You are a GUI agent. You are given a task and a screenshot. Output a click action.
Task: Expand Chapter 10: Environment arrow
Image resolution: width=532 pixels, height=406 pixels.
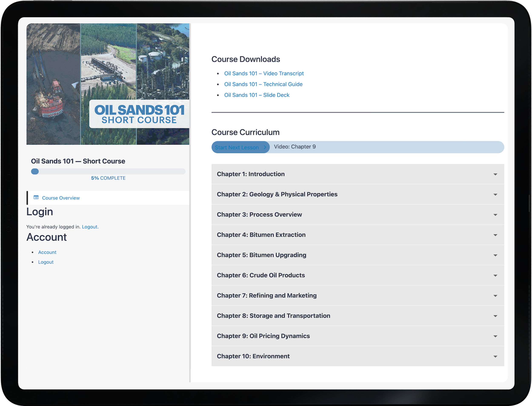495,356
